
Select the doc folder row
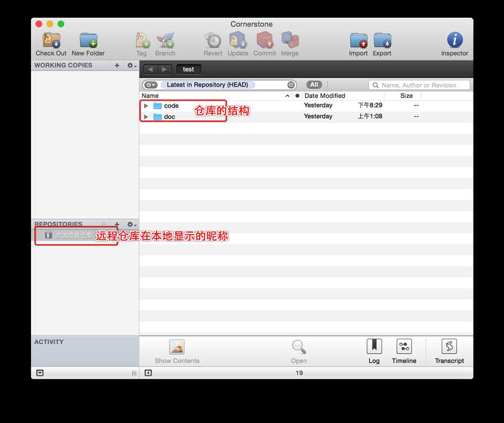[x=306, y=117]
